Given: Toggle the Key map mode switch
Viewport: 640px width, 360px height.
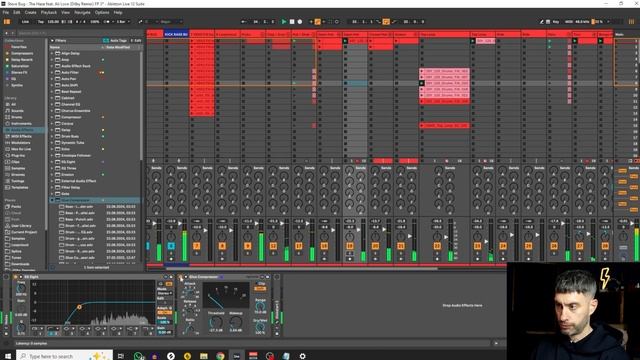Looking at the screenshot, I should (556, 22).
